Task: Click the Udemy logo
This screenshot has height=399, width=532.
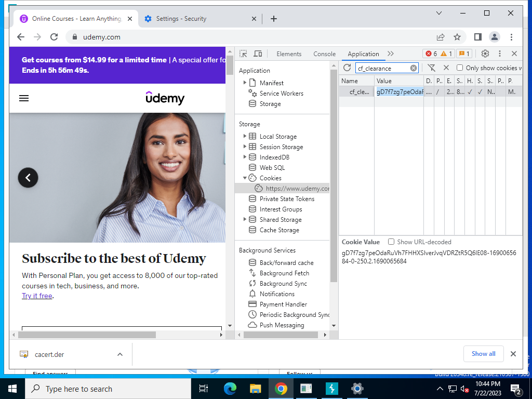Action: [165, 98]
